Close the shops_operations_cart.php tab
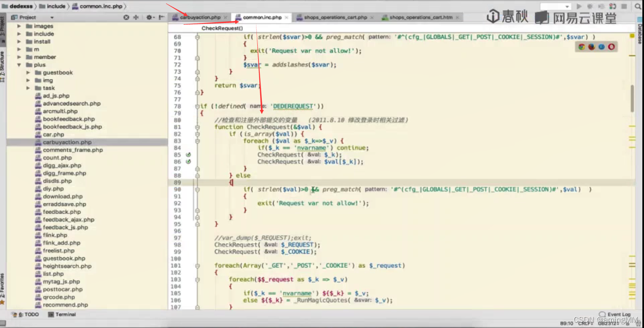This screenshot has height=328, width=644. [x=372, y=17]
